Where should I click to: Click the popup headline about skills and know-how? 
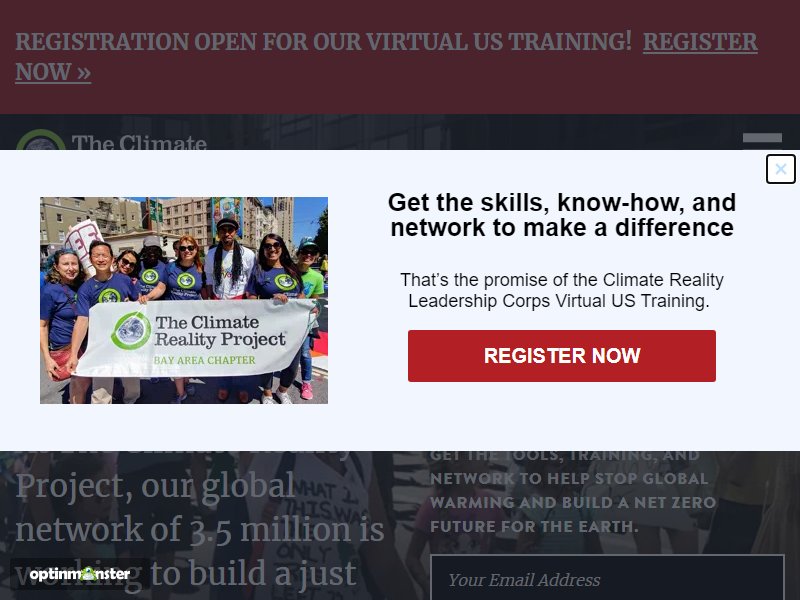point(562,215)
